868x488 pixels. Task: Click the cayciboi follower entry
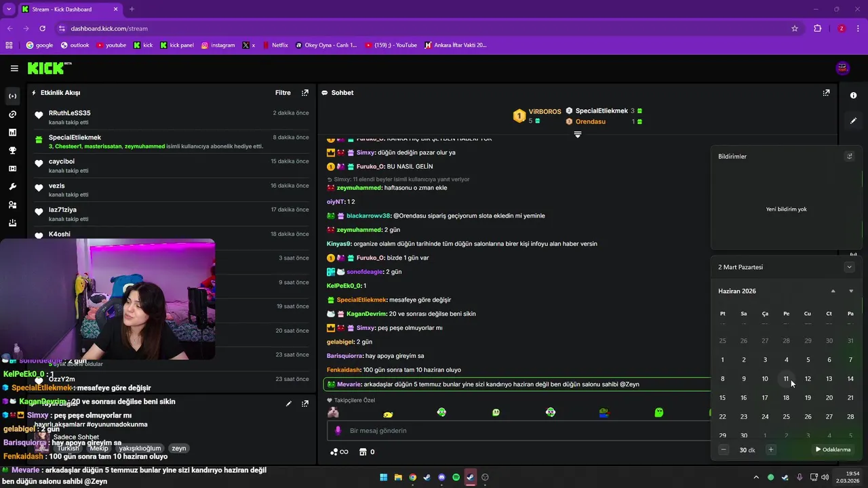172,166
